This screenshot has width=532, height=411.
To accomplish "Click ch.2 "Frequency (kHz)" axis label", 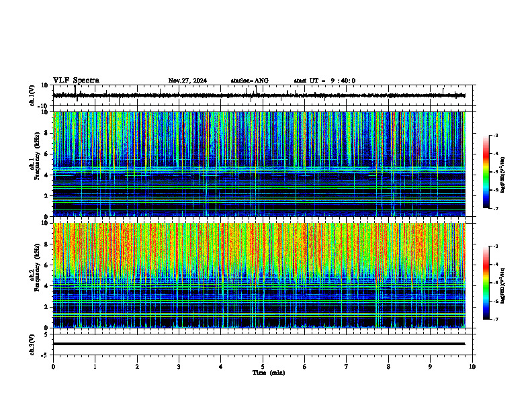I will (x=37, y=267).
